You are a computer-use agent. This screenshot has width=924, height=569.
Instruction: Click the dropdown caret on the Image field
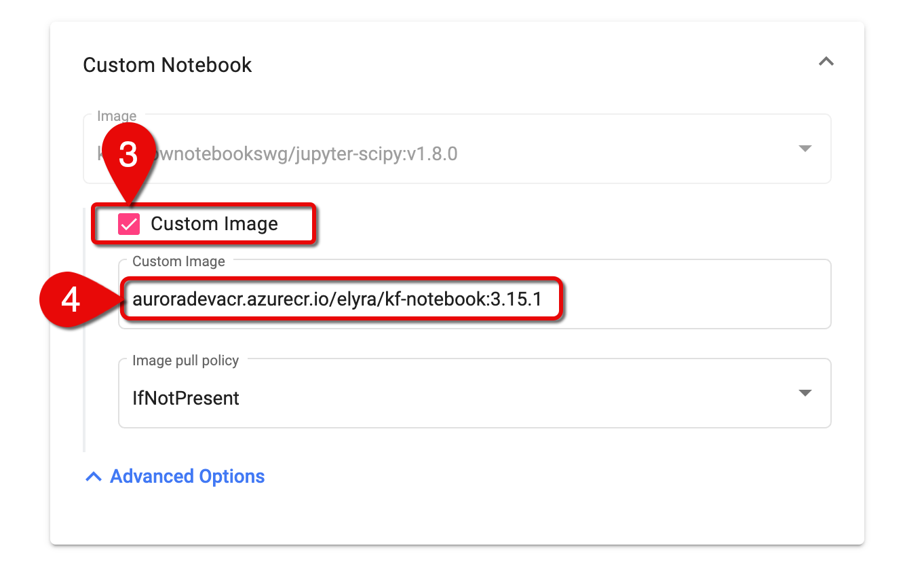[805, 148]
